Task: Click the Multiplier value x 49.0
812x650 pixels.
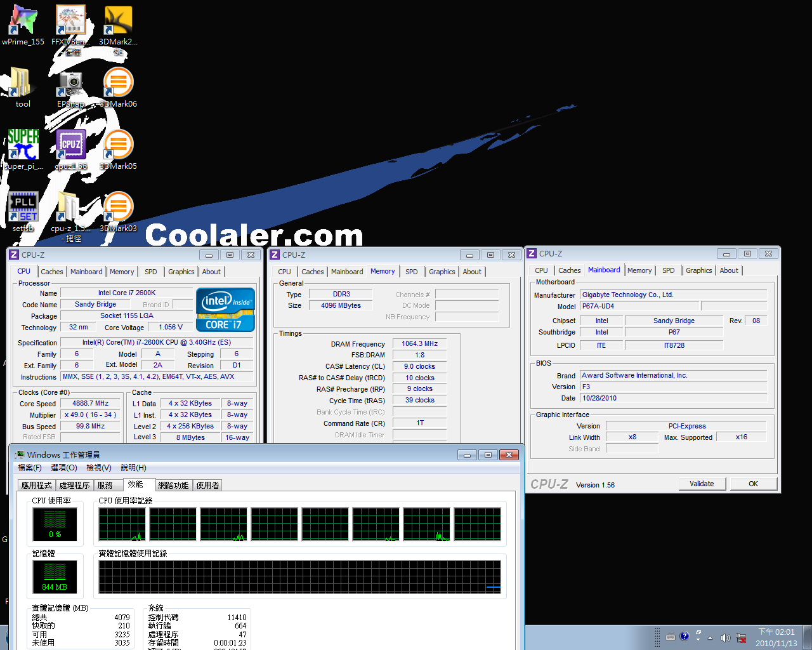Action: tap(90, 415)
